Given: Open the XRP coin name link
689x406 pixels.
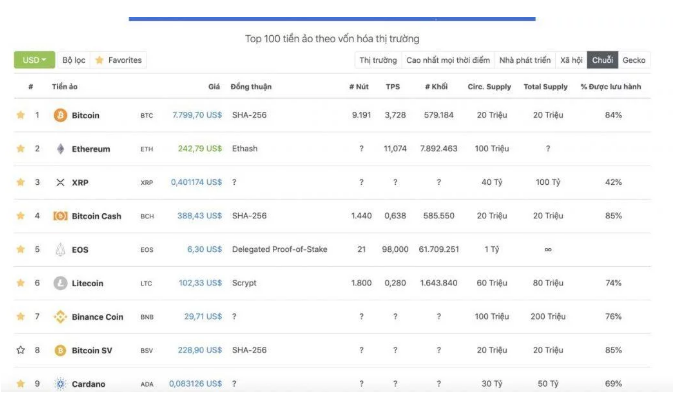Looking at the screenshot, I should click(80, 182).
